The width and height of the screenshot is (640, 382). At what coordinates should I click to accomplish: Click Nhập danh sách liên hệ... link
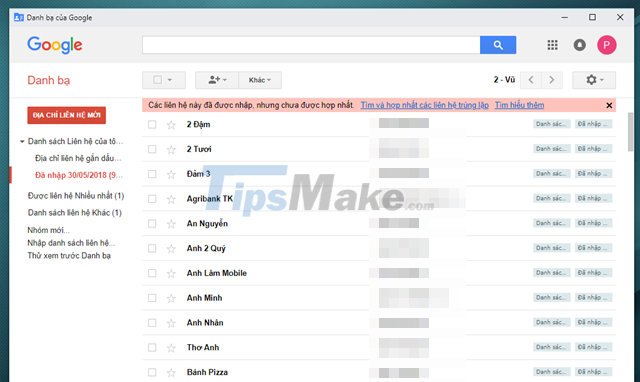(x=71, y=243)
